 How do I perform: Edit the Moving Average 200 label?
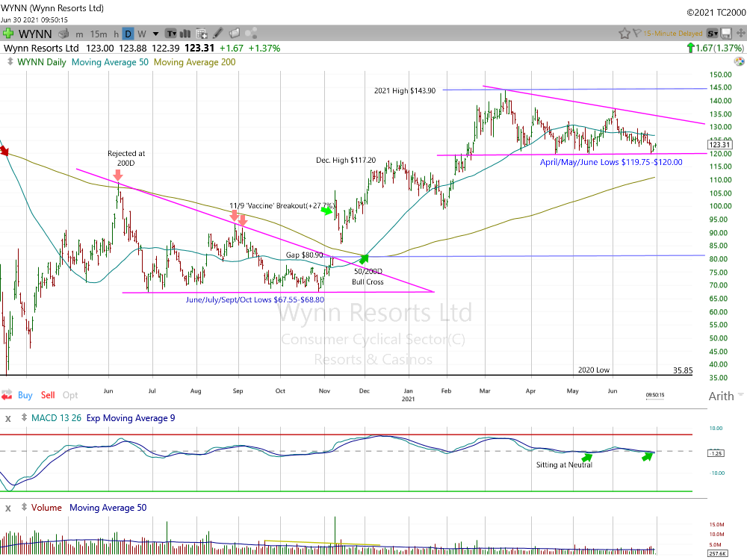pos(194,62)
